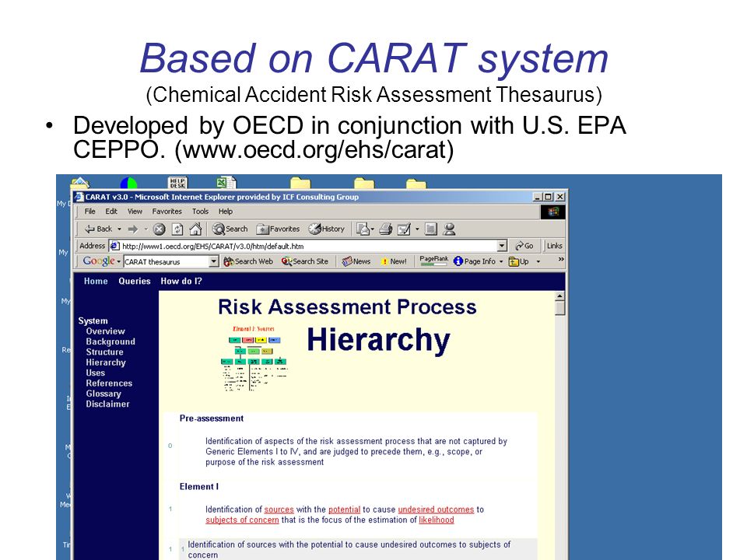Open the Mail button dropdown arrow
This screenshot has width=747, height=560.
372,229
